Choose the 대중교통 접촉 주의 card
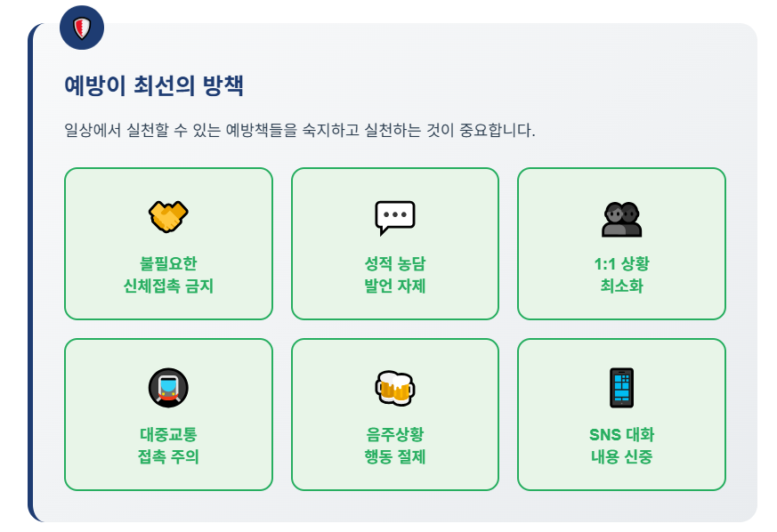Screen dimensions: 777x532 click(x=168, y=415)
